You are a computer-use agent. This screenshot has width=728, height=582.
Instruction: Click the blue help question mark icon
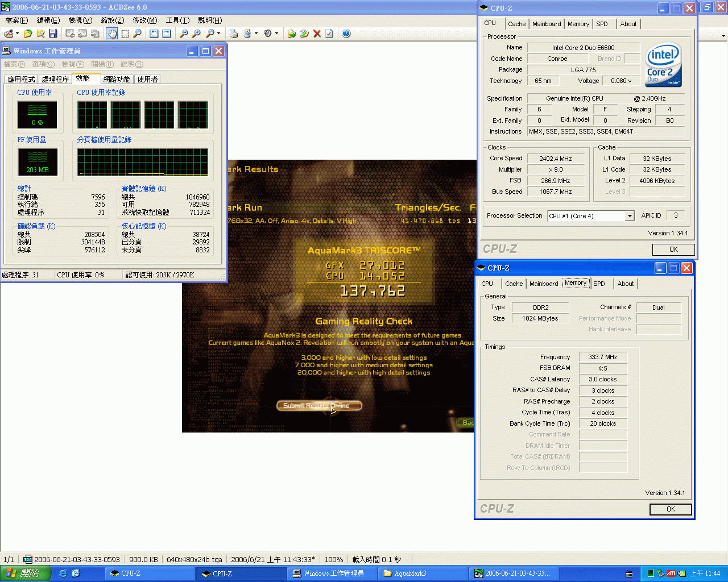(x=346, y=34)
